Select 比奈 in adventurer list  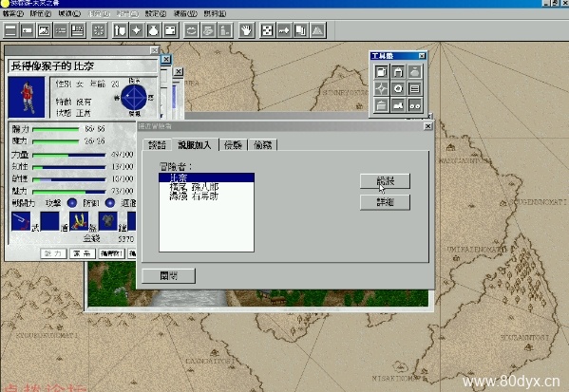pos(206,177)
